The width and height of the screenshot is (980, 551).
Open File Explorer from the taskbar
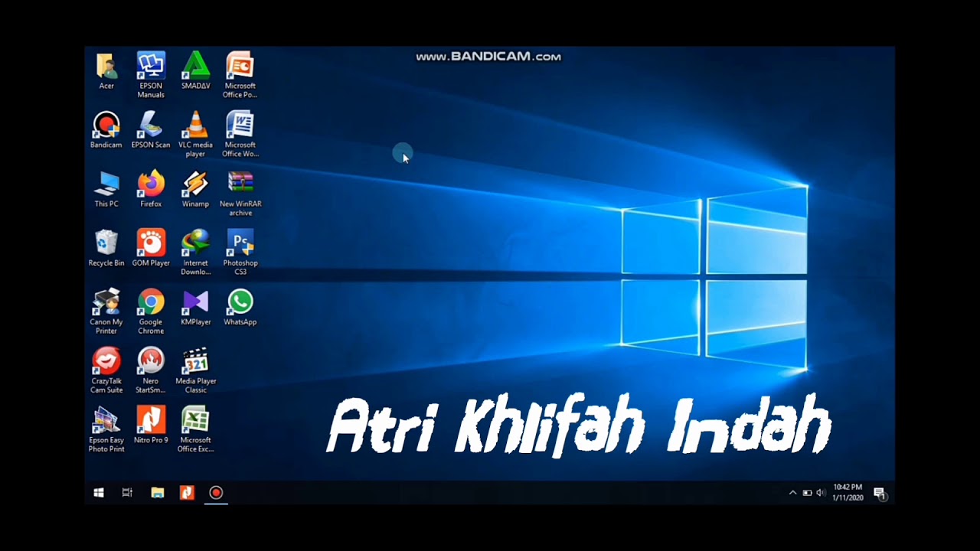coord(157,493)
